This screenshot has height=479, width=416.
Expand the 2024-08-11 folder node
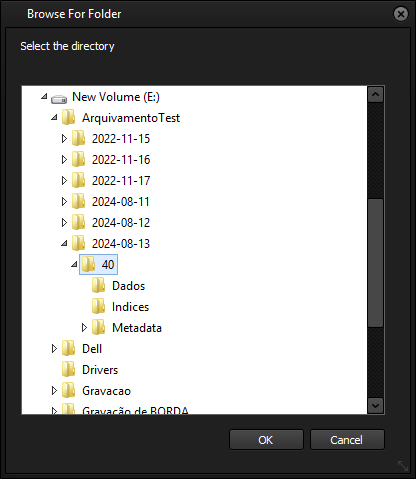click(64, 202)
